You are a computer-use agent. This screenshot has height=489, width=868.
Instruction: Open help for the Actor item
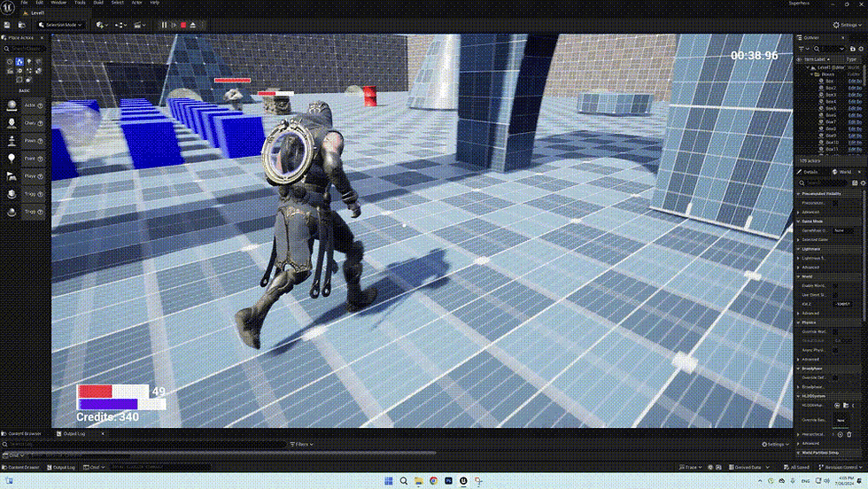41,105
